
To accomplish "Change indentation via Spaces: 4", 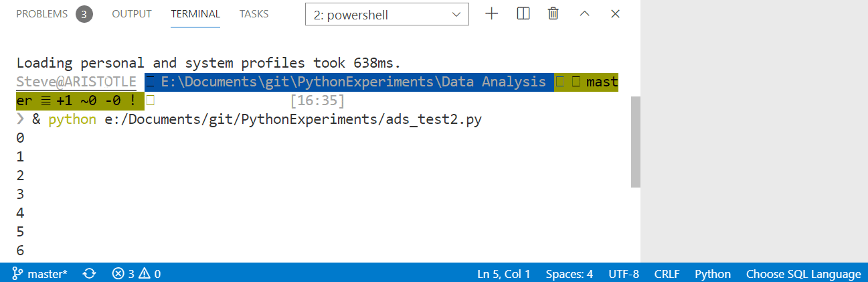I will point(569,273).
